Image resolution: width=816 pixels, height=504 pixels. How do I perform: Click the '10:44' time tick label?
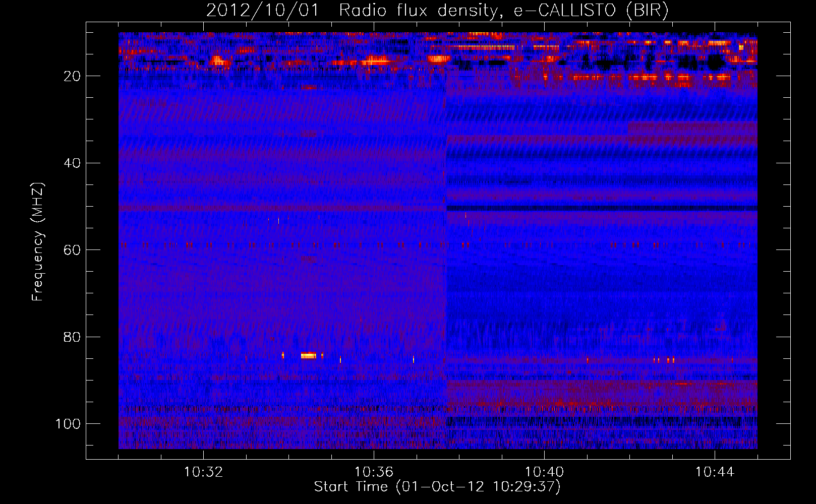[x=715, y=472]
